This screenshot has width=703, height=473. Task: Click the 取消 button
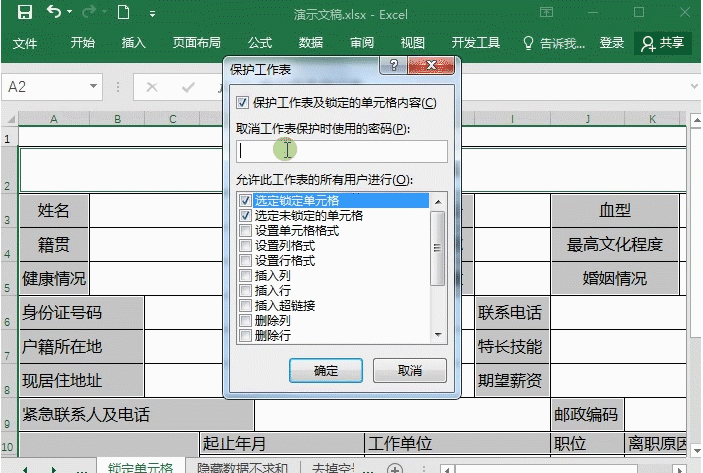[x=410, y=370]
